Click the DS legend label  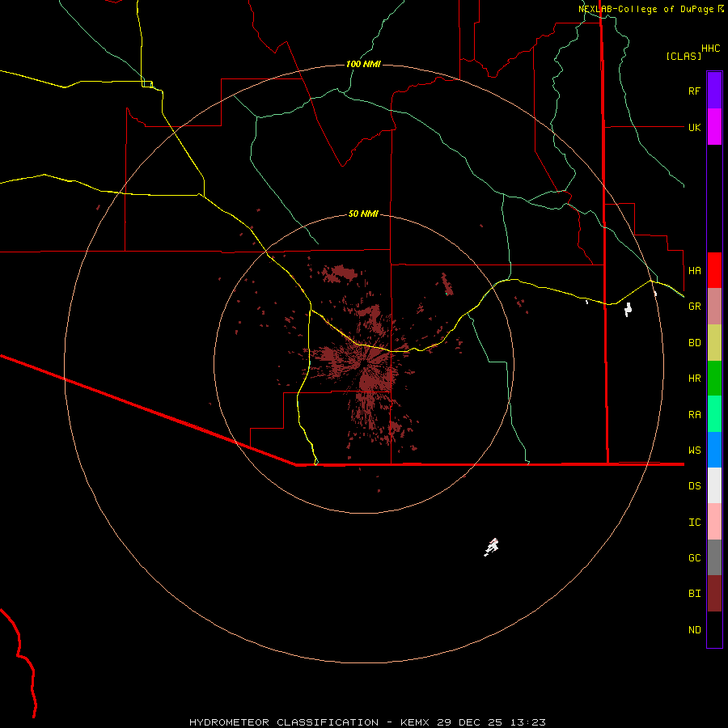tap(694, 486)
